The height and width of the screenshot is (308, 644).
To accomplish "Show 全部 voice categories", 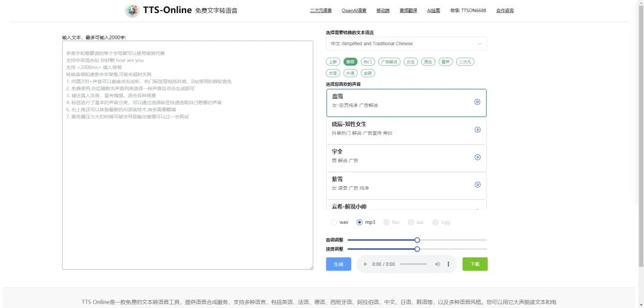I will coord(368,73).
